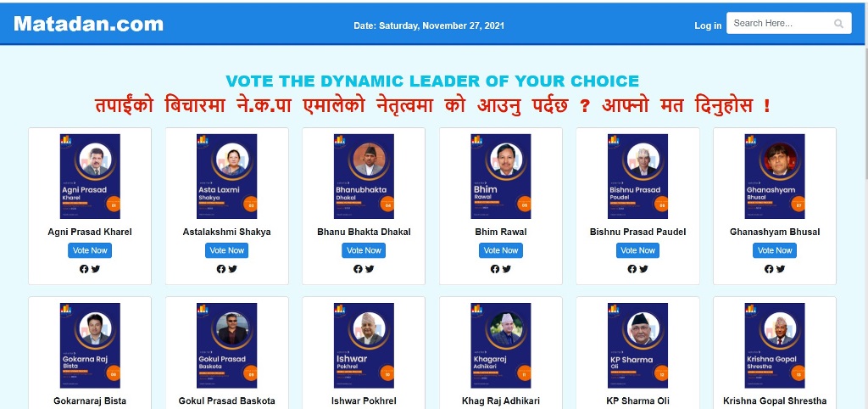The height and width of the screenshot is (409, 868).
Task: Go to Matadan.com home logo
Action: [x=88, y=24]
